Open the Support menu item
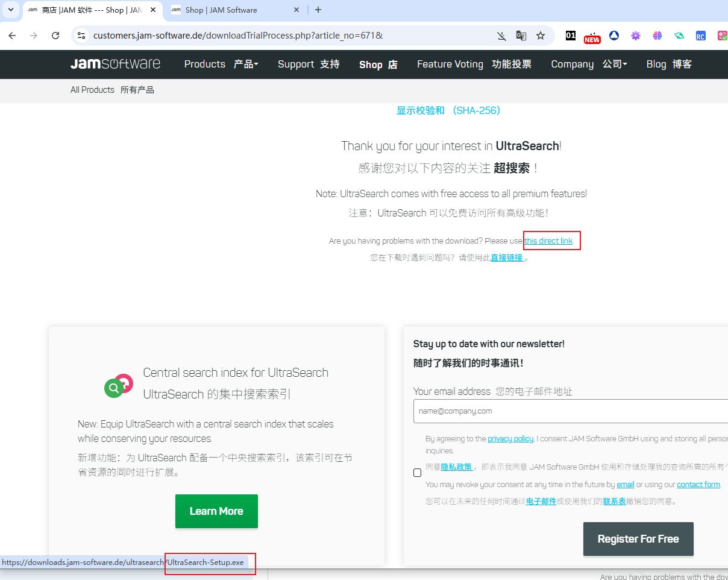728x580 pixels. point(309,64)
